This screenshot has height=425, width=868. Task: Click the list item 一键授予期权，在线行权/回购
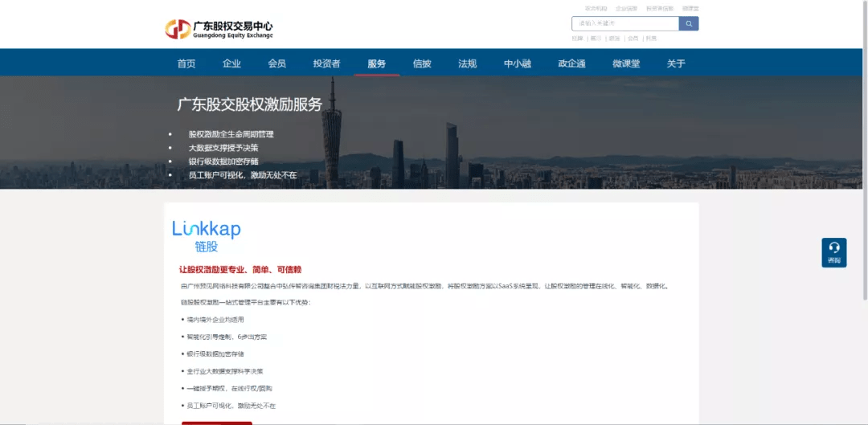[229, 389]
